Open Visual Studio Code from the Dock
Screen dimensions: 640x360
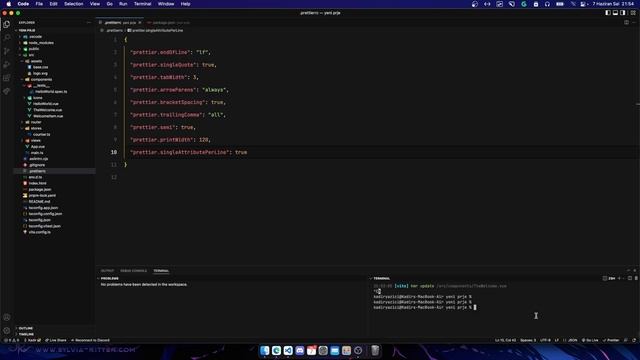click(x=288, y=350)
